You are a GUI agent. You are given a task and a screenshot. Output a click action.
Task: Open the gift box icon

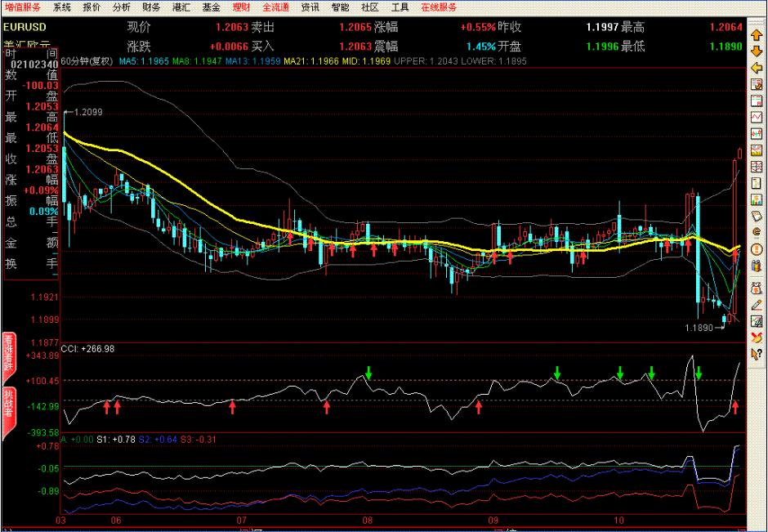coord(757,266)
